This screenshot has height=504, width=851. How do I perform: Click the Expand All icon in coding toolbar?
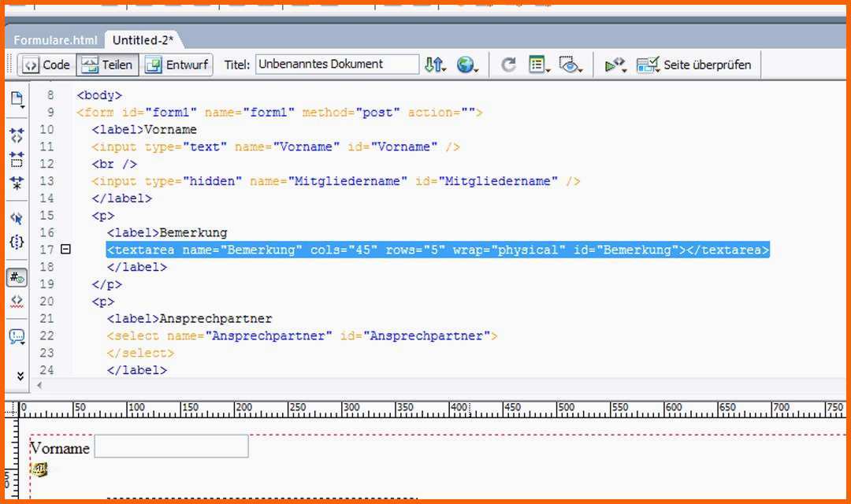point(17,183)
